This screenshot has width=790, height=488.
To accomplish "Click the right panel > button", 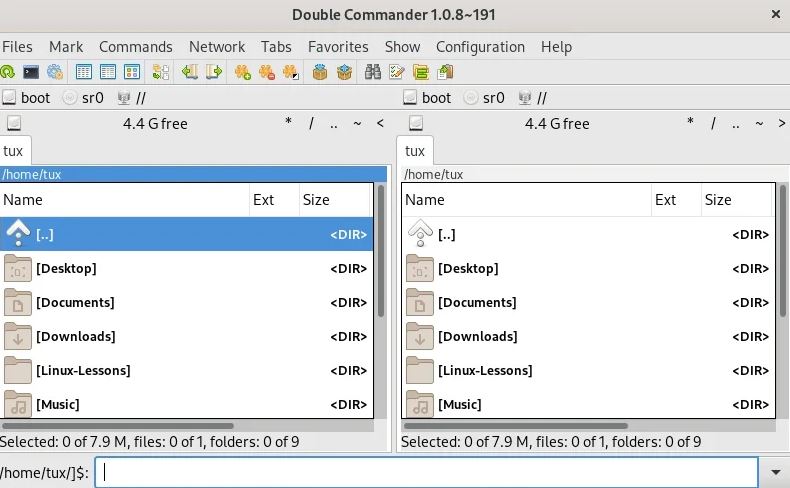I will pos(781,123).
